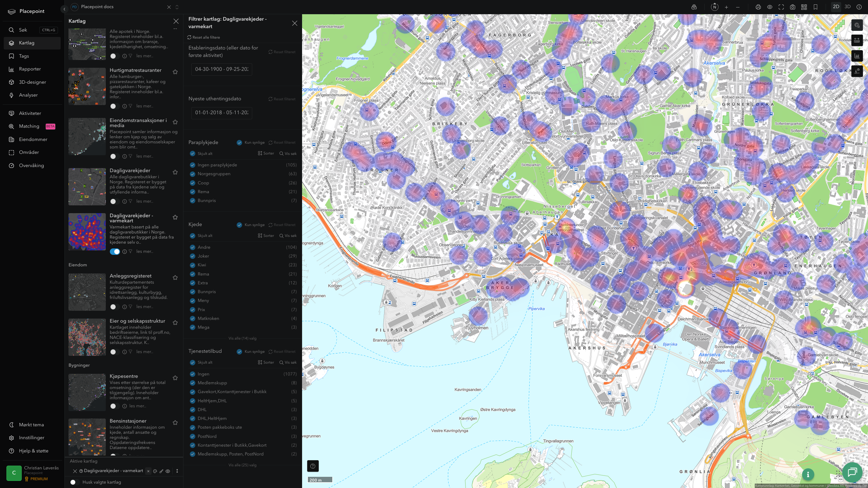Show info for the Anleggsregisteret layer

click(x=124, y=307)
